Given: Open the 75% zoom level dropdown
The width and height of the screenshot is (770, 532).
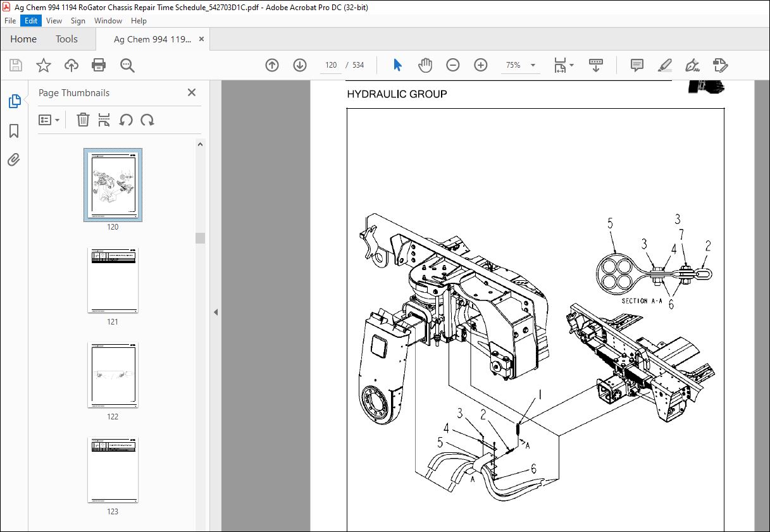Looking at the screenshot, I should pyautogui.click(x=533, y=65).
